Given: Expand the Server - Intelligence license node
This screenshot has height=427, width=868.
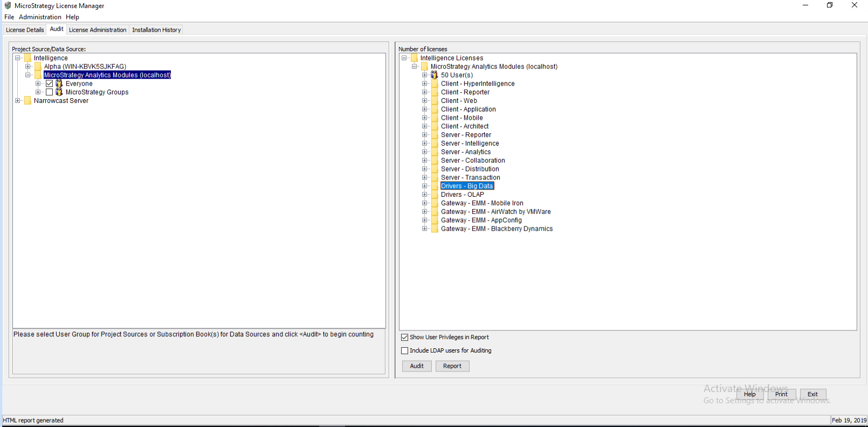Looking at the screenshot, I should click(x=425, y=143).
